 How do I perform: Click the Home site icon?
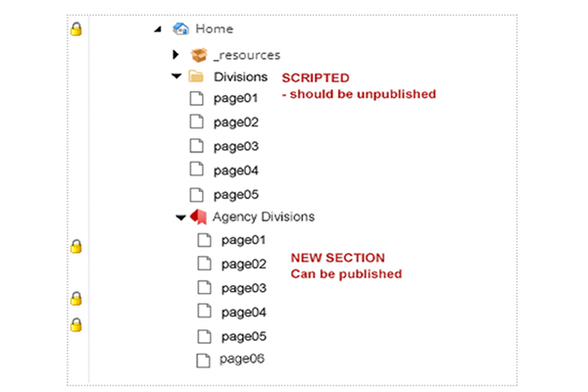click(x=179, y=29)
